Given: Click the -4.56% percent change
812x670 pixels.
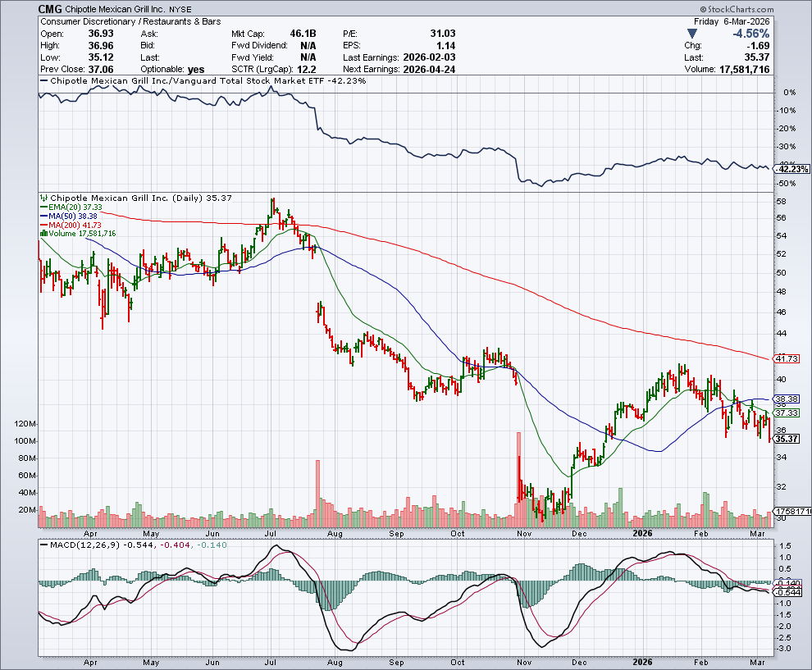Looking at the screenshot, I should tap(750, 34).
